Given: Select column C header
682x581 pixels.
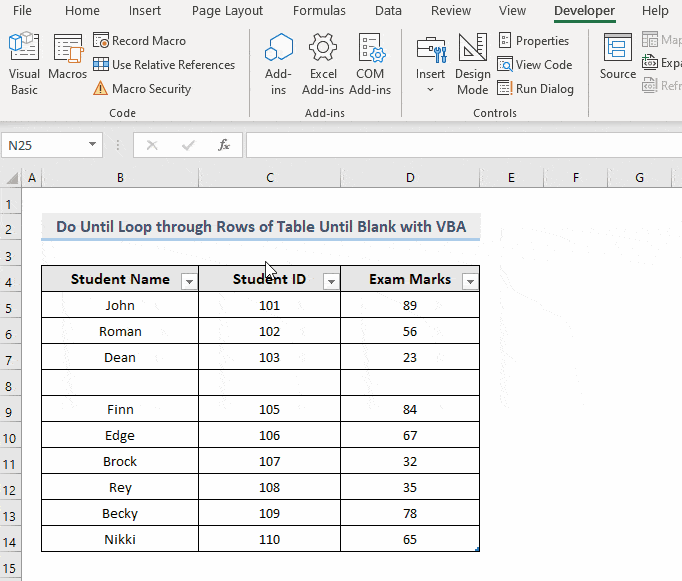Looking at the screenshot, I should click(x=270, y=178).
